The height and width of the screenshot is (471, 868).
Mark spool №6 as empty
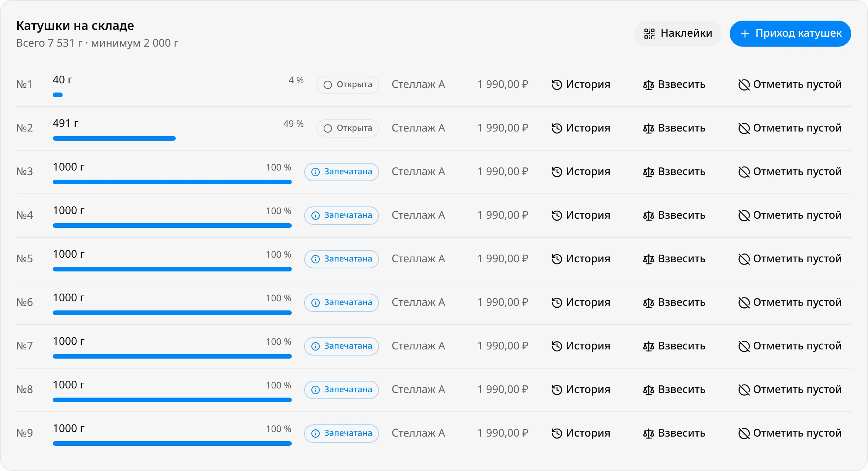[790, 302]
